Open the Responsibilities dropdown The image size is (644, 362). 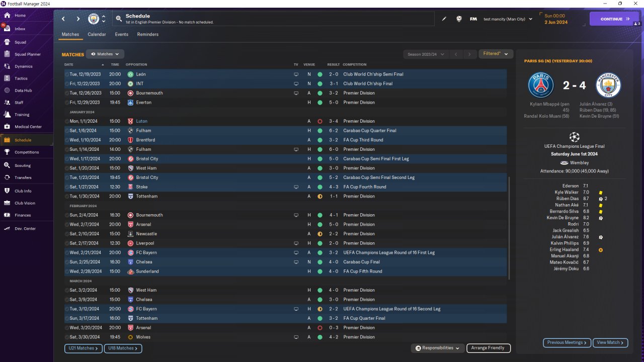[x=437, y=348]
